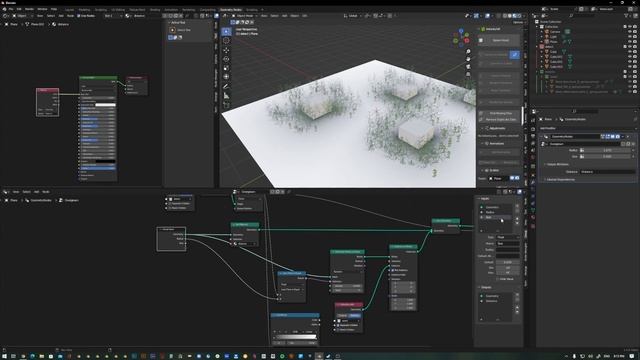Click the navigation axis gizmo in viewport
Screen dimensions: 640x360
(461, 38)
